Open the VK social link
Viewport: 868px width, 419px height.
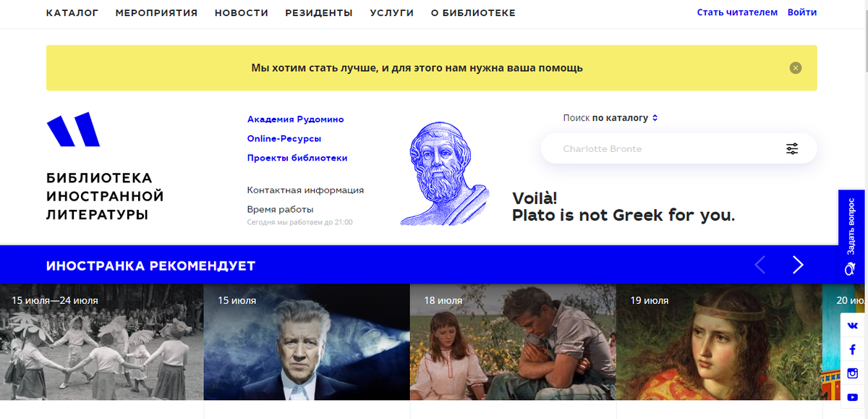point(853,326)
